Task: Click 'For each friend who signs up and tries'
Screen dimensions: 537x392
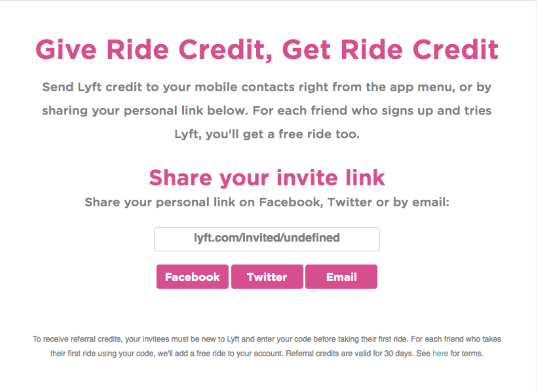Action: [372, 111]
